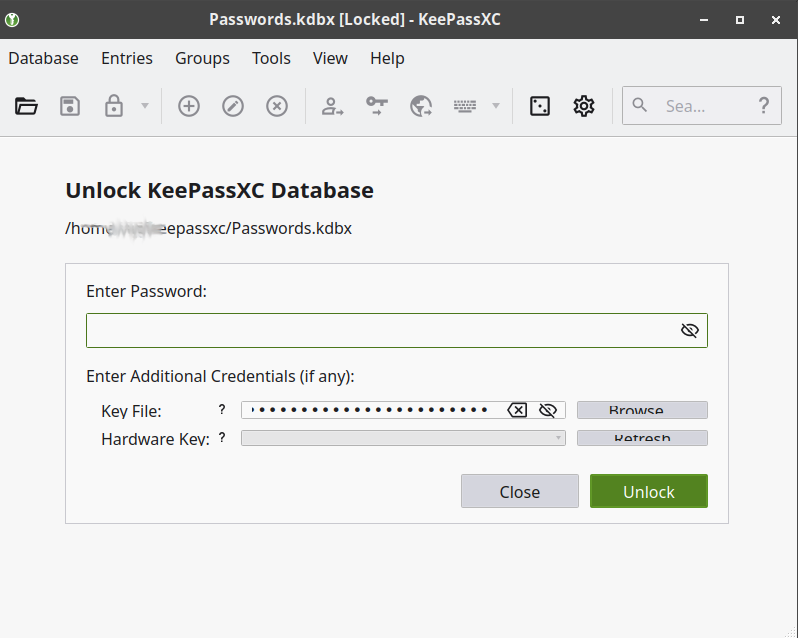
Task: Open the Entries menu
Action: point(127,59)
